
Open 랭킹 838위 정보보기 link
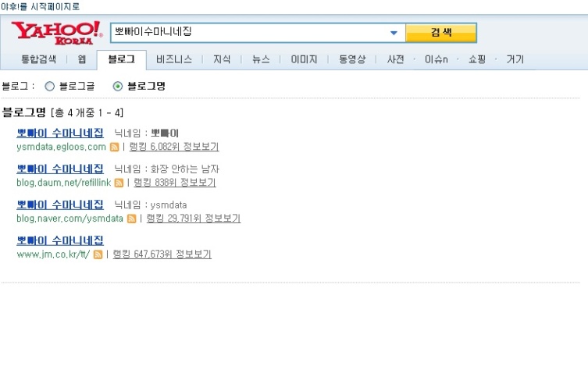pyautogui.click(x=175, y=183)
